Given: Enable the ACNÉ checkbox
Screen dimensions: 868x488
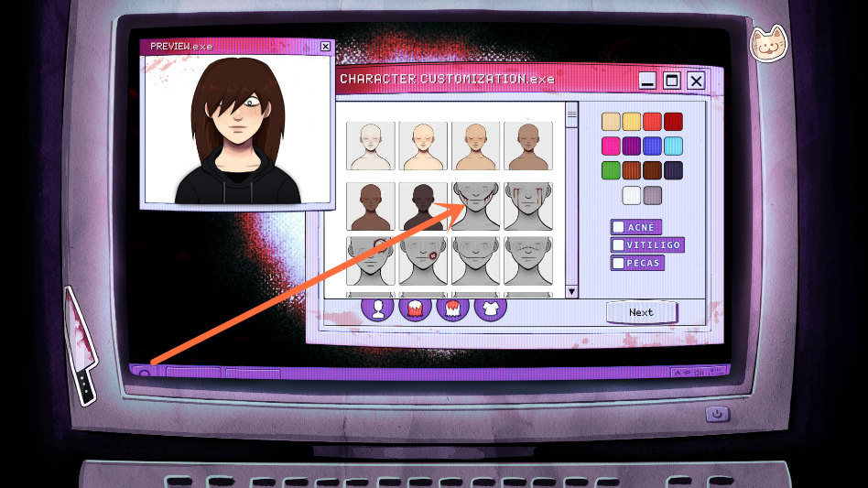Looking at the screenshot, I should (x=619, y=227).
